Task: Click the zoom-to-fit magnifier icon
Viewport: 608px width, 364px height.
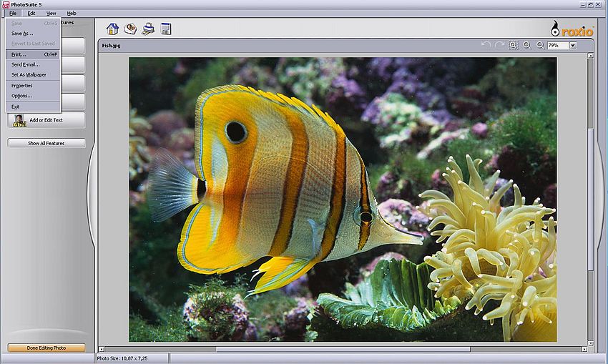Action: click(x=513, y=45)
